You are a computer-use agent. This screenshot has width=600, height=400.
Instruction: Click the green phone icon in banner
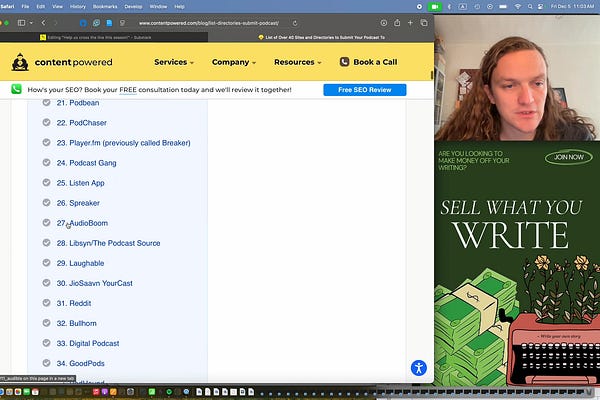pos(16,89)
